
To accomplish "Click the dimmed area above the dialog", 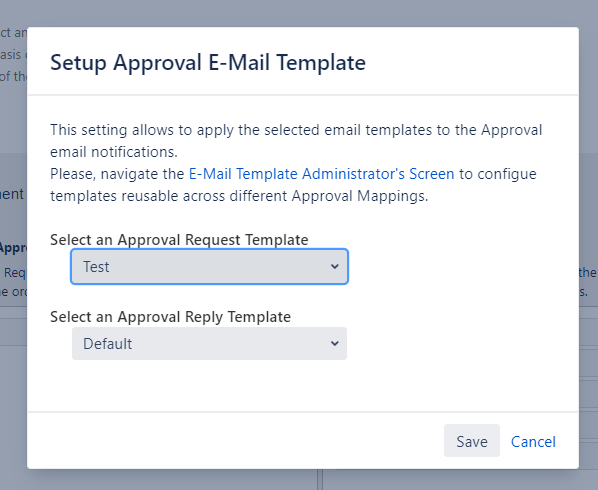I will click(299, 13).
